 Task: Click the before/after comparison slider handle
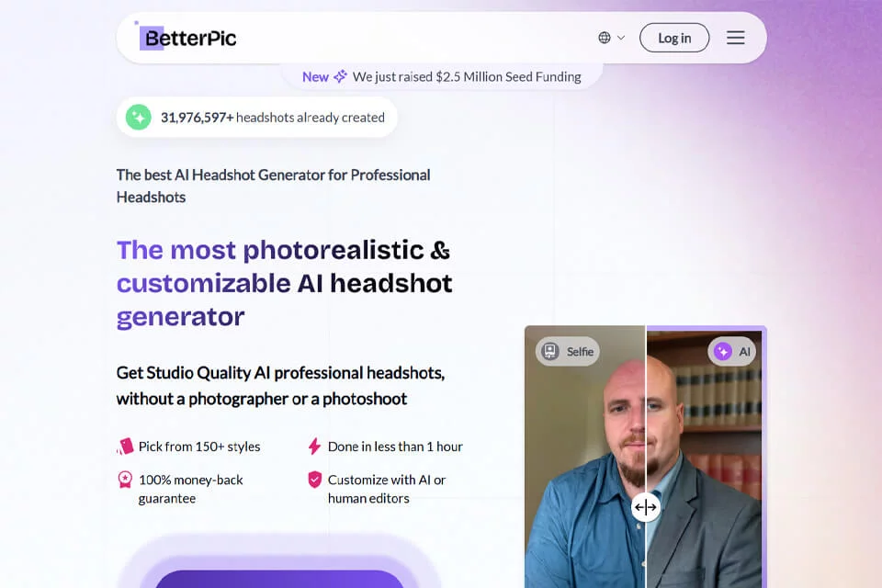click(645, 507)
